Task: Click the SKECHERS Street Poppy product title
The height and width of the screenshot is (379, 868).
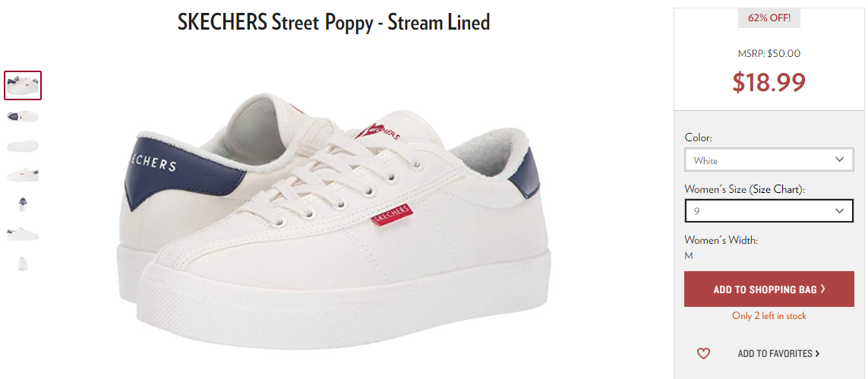Action: 334,23
